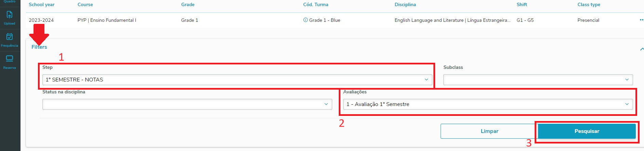Open the row options ellipsis menu
Image resolution: width=644 pixels, height=151 pixels.
[641, 20]
